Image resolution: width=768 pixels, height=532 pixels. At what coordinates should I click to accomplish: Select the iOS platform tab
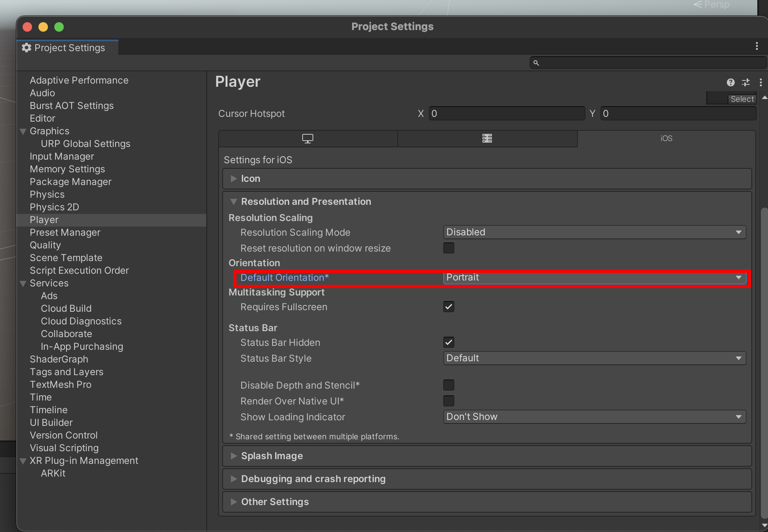click(666, 139)
